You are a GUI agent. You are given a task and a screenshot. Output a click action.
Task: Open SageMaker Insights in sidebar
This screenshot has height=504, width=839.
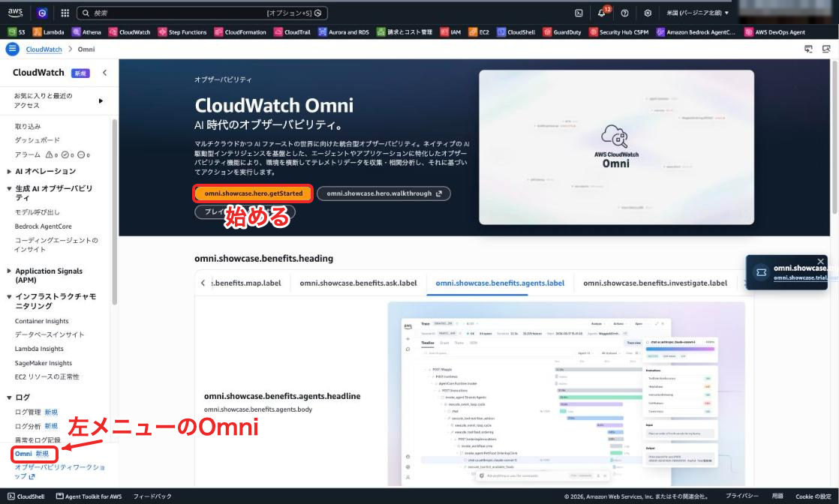[x=44, y=363]
